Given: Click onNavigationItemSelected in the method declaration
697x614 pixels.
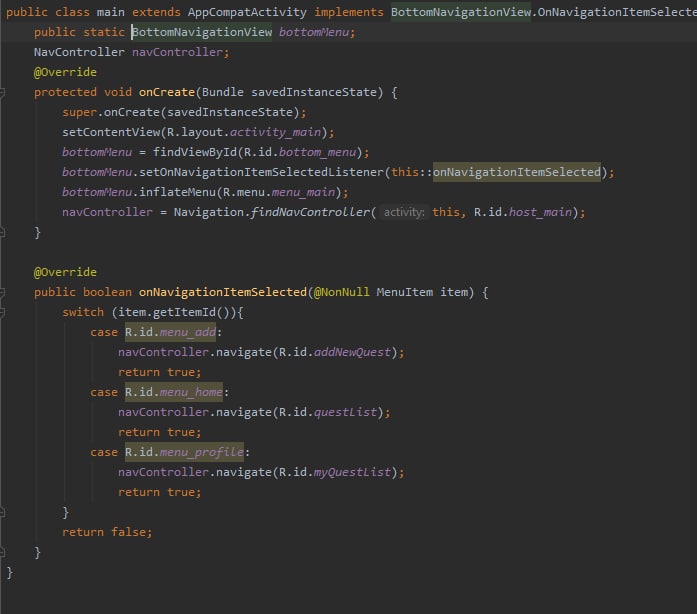Looking at the screenshot, I should point(223,292).
